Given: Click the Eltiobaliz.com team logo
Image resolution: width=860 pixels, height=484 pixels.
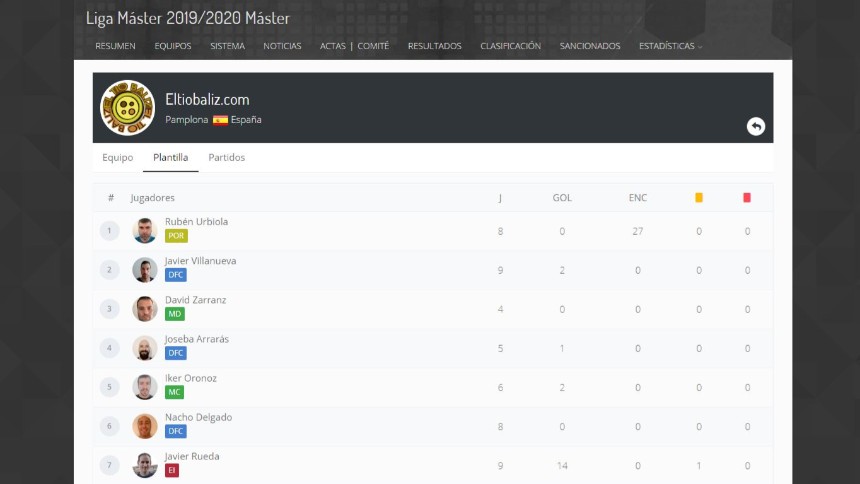Looking at the screenshot, I should coord(127,108).
